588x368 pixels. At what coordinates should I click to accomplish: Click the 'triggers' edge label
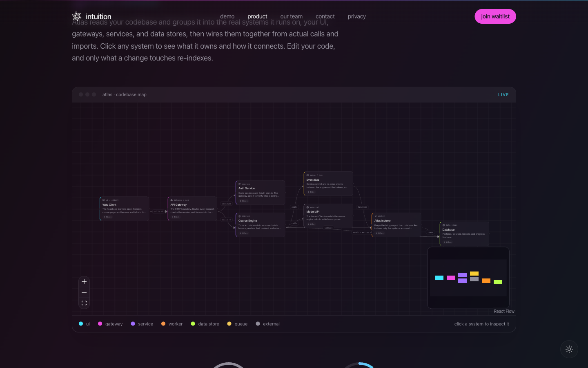[362, 207]
